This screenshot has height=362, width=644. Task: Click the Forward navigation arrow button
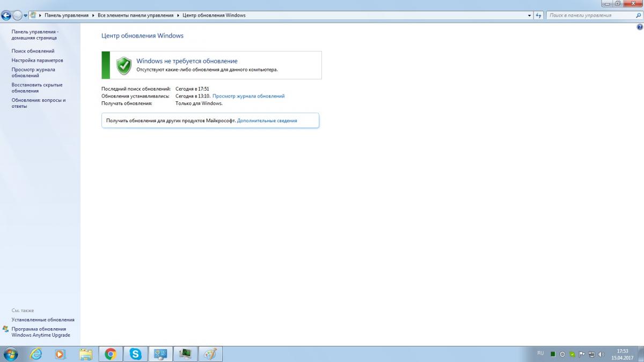point(17,16)
